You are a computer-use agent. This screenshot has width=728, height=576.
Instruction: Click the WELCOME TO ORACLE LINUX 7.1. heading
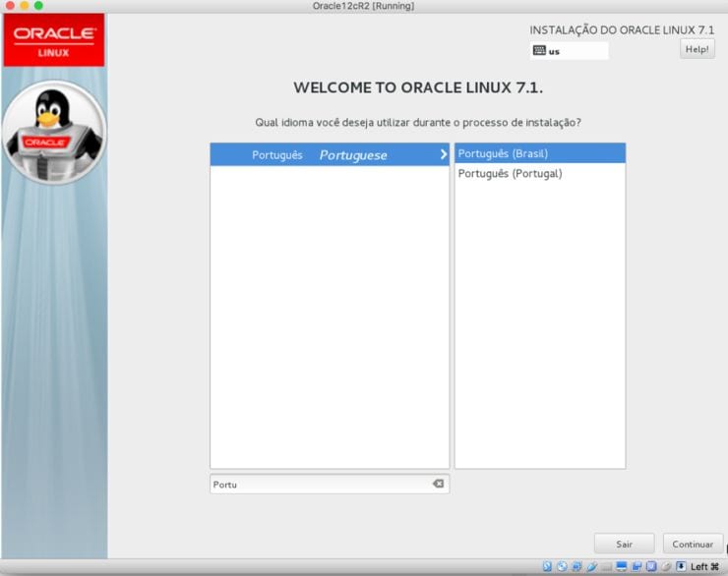[x=418, y=87]
